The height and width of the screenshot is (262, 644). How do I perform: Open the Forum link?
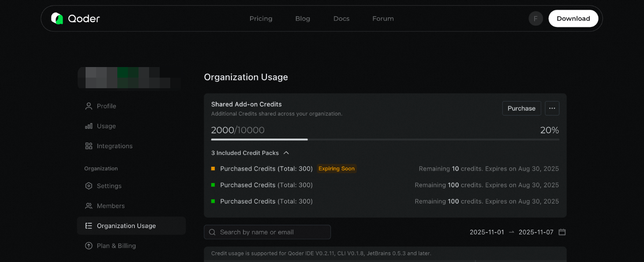pyautogui.click(x=383, y=19)
